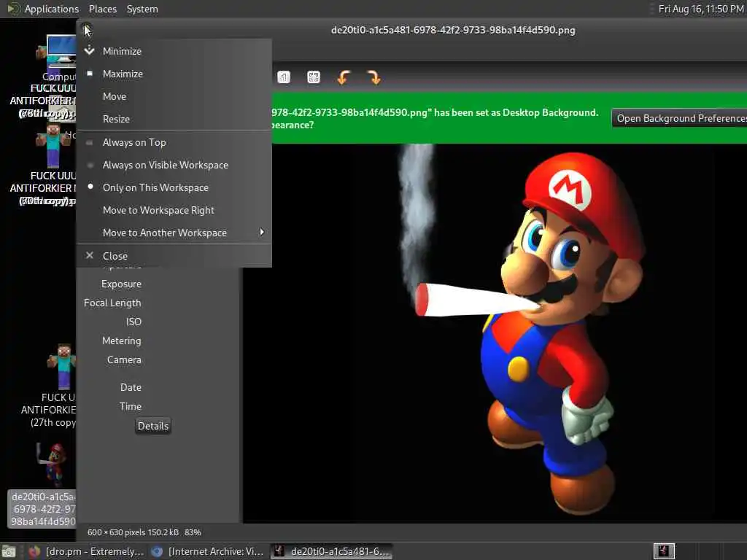This screenshot has height=560, width=747.
Task: Click the Camera label in sidebar
Action: click(x=124, y=360)
